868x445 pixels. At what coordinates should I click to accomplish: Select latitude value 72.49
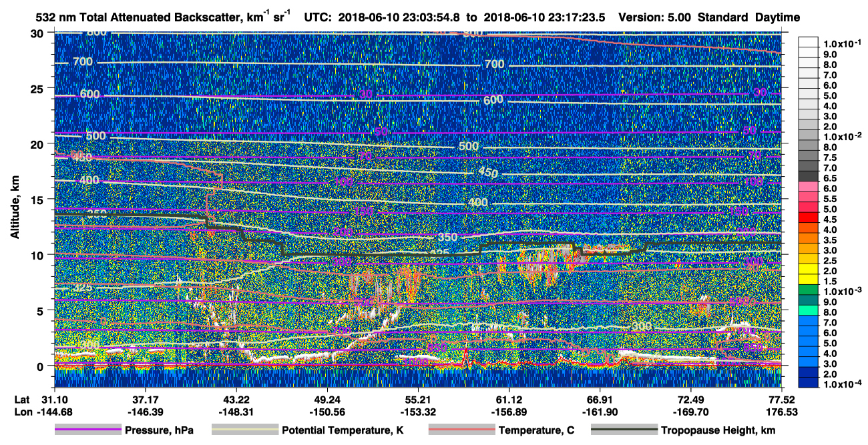[x=690, y=399]
